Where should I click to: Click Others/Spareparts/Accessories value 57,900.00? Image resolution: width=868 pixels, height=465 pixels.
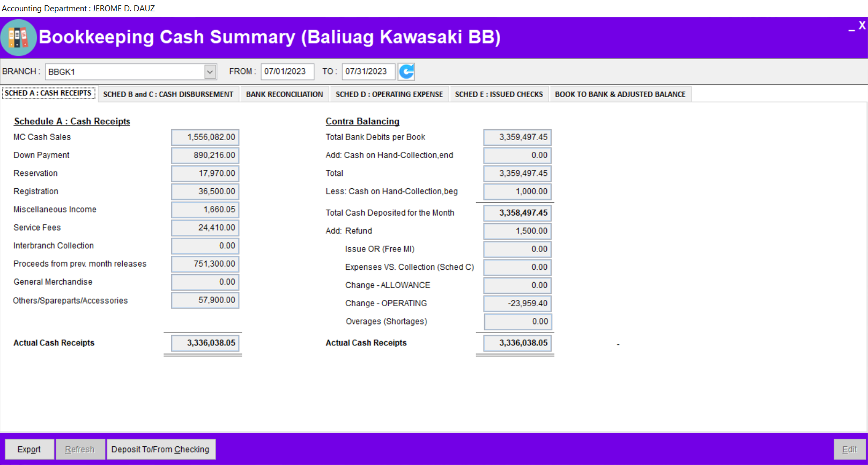pyautogui.click(x=205, y=300)
